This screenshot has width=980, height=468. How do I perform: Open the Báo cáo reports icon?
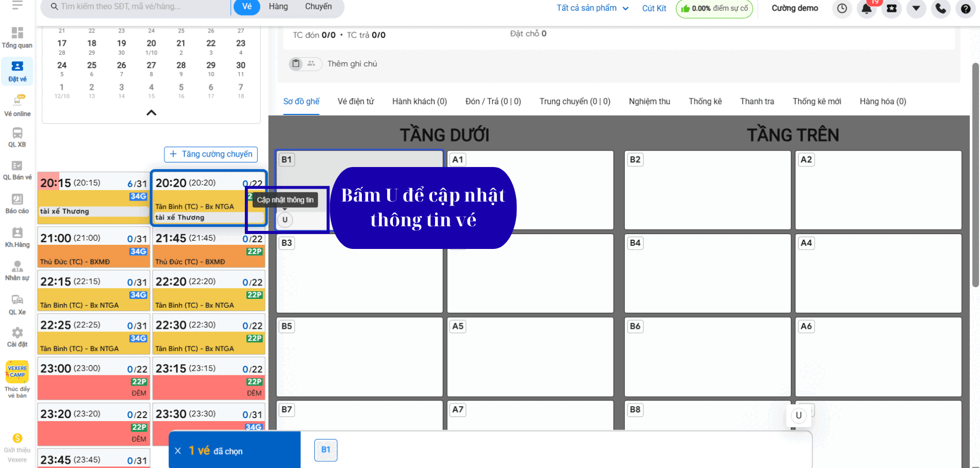(x=17, y=204)
